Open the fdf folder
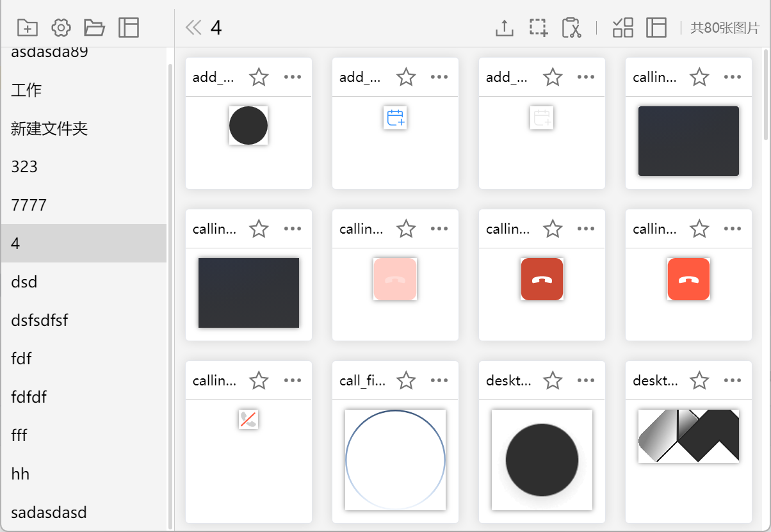The height and width of the screenshot is (532, 771). pos(84,359)
